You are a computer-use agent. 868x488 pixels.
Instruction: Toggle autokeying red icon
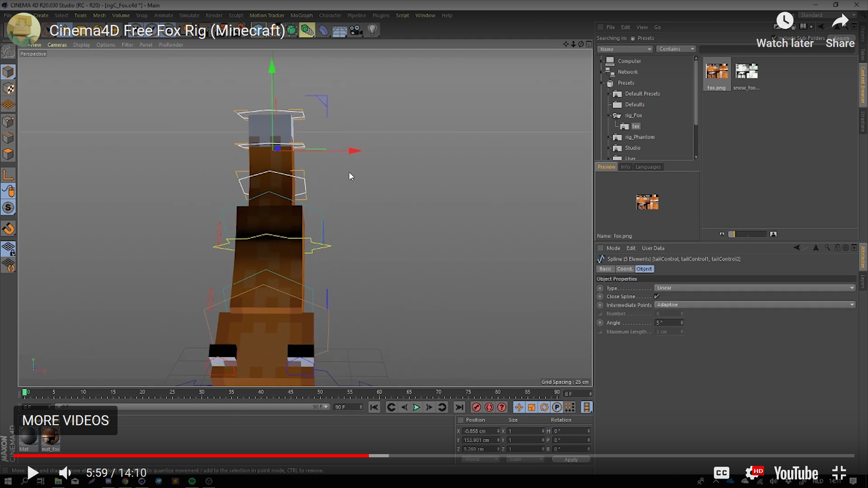coord(489,407)
